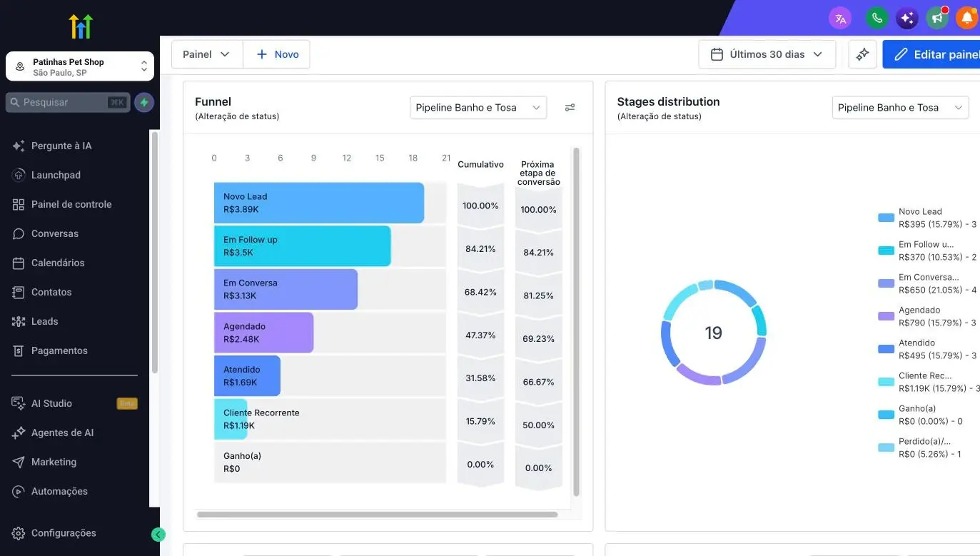This screenshot has width=980, height=556.
Task: Click the Em Follow up funnel bar
Action: pos(303,246)
